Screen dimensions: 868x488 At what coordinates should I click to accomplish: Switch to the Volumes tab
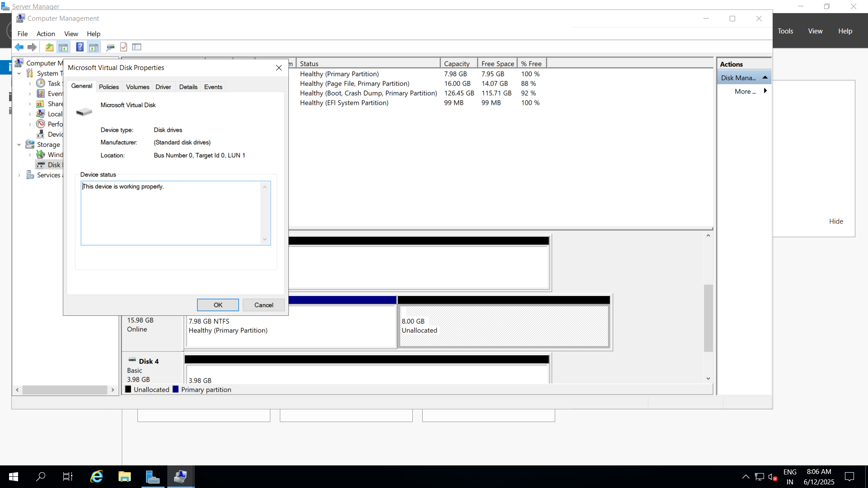pyautogui.click(x=137, y=87)
